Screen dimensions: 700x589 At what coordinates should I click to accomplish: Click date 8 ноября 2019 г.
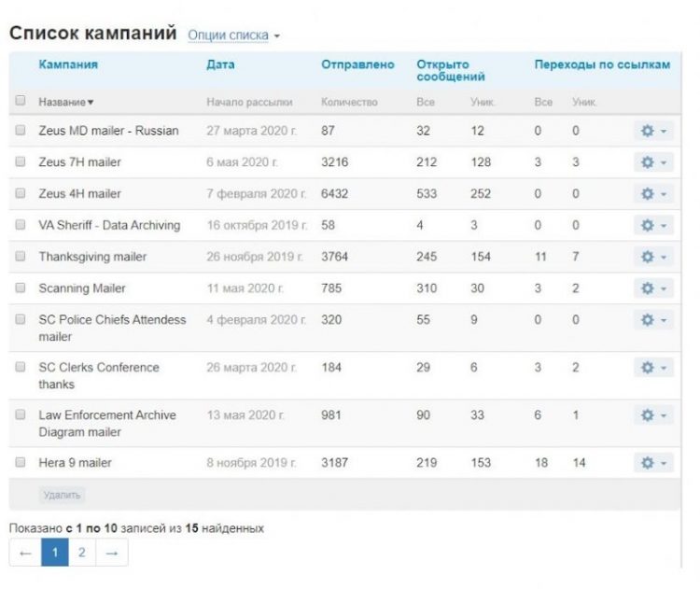pos(251,463)
